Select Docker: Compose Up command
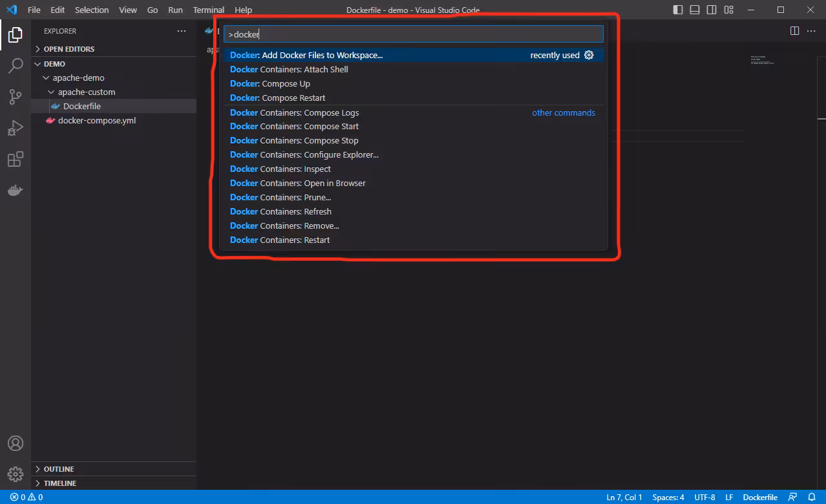The height and width of the screenshot is (504, 826). (414, 83)
